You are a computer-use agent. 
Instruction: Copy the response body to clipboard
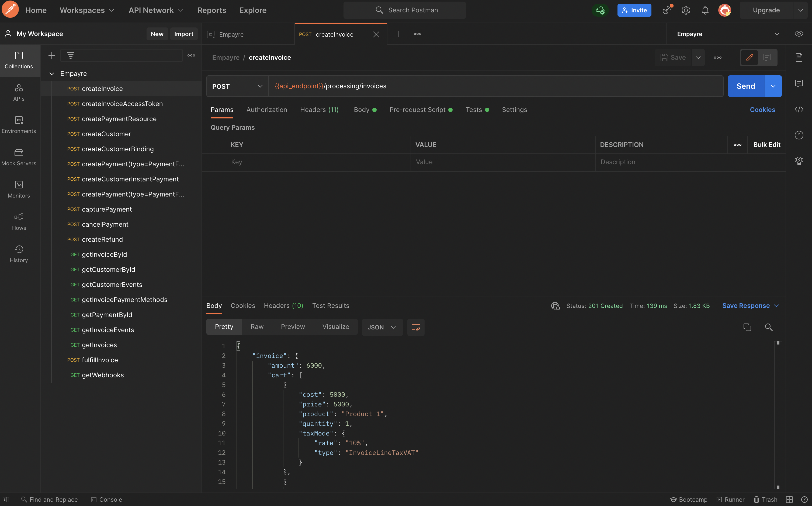pyautogui.click(x=747, y=327)
